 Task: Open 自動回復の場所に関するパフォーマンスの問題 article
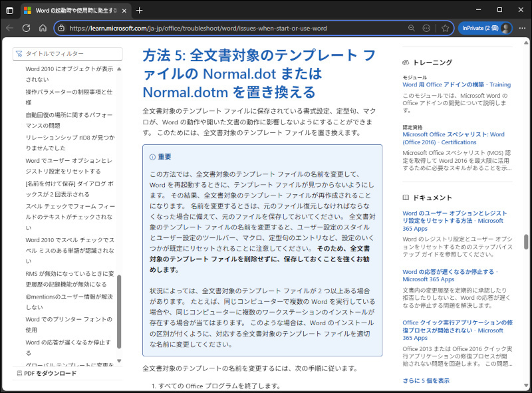click(x=69, y=120)
